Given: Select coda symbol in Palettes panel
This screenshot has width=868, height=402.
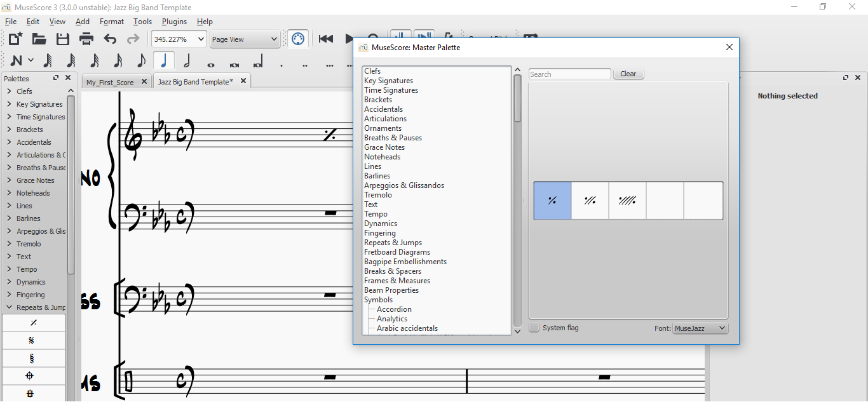Looking at the screenshot, I should tap(34, 376).
